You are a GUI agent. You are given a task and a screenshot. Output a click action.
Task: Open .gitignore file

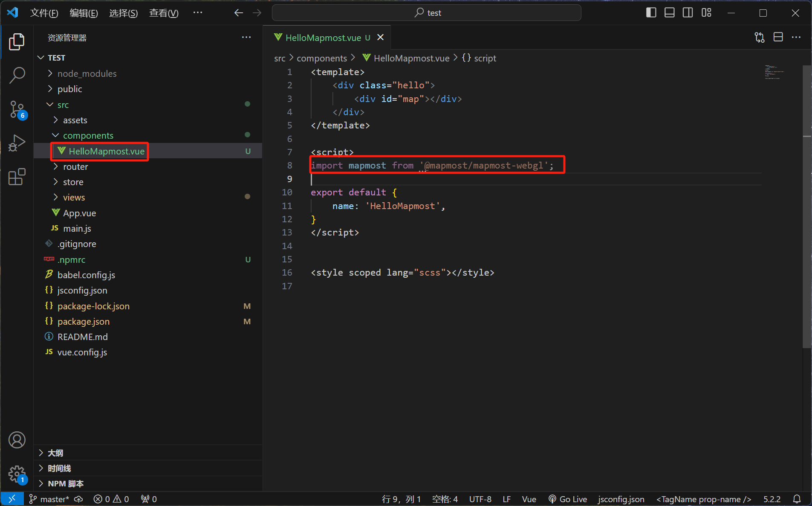pos(148,244)
